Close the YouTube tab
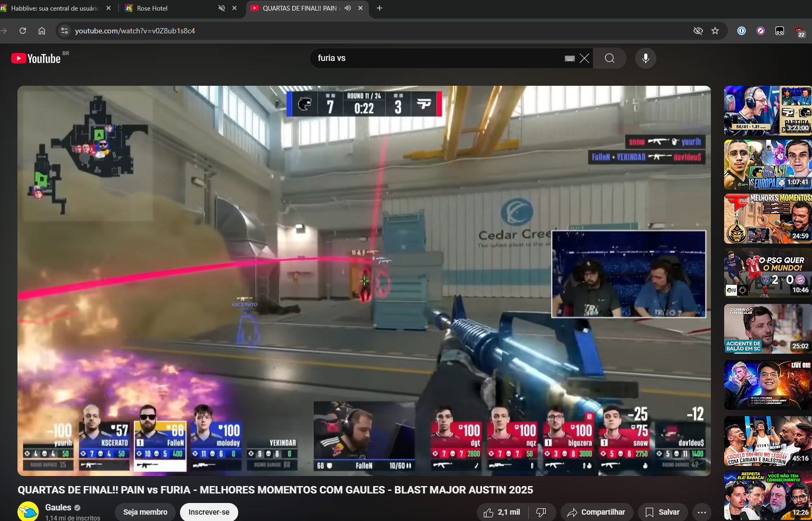 pyautogui.click(x=360, y=8)
